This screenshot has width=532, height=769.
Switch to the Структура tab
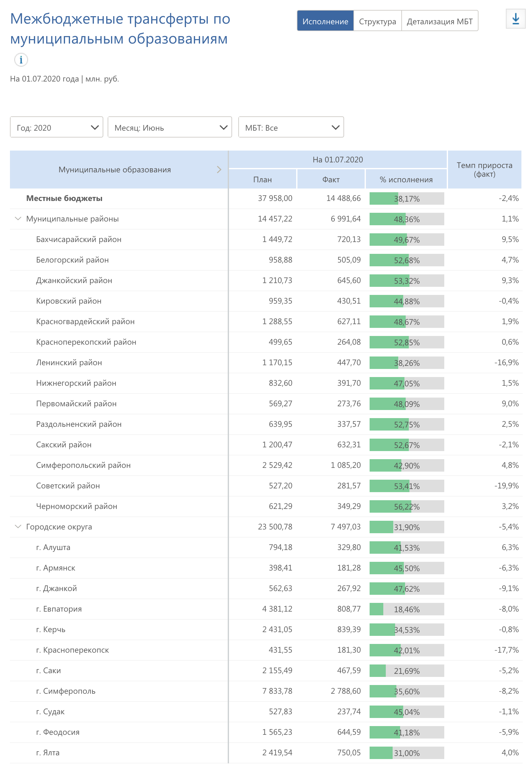point(377,21)
